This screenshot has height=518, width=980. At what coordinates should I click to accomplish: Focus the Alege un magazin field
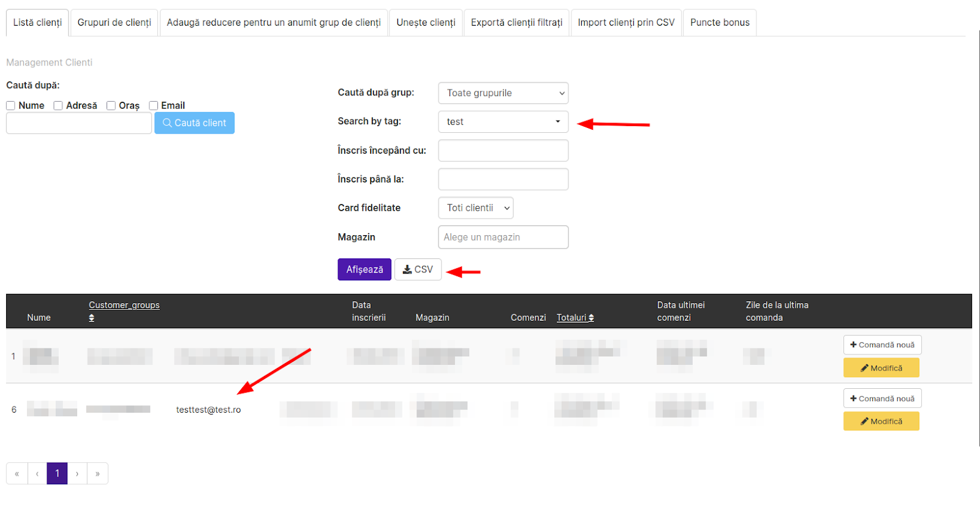tap(503, 238)
